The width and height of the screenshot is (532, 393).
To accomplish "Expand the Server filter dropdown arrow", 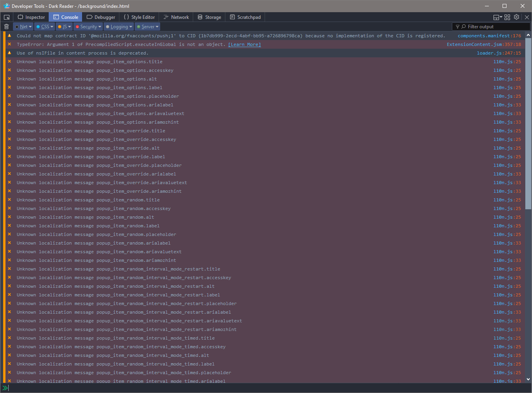I will pyautogui.click(x=157, y=27).
